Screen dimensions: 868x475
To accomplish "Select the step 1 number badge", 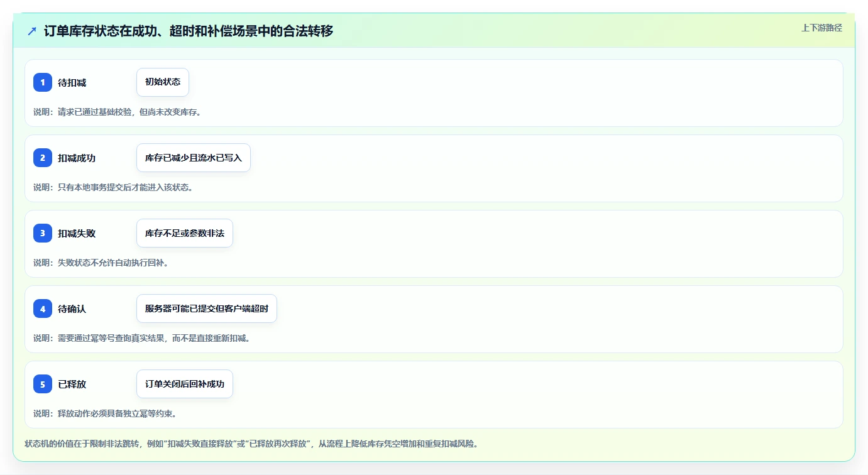I will click(43, 82).
